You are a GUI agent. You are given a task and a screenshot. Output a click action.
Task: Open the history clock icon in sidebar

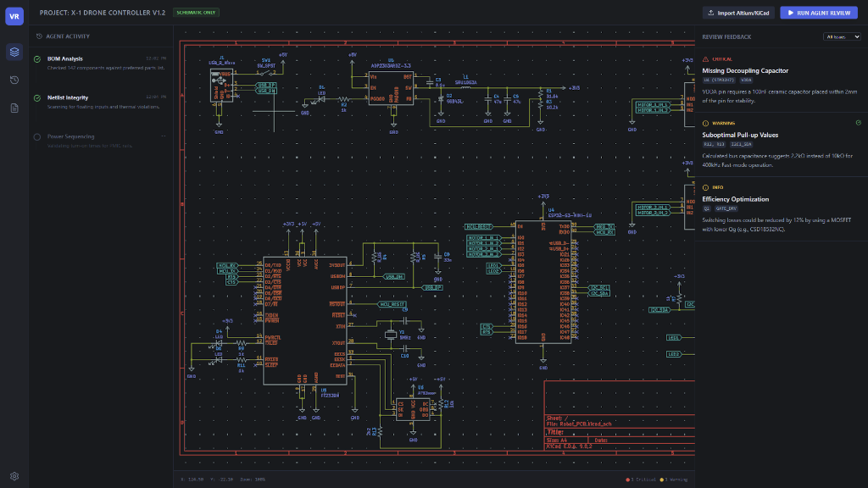coord(14,80)
